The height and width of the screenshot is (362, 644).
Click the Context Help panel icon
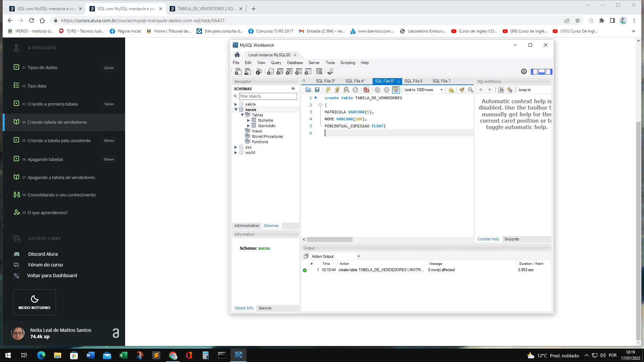click(x=488, y=239)
